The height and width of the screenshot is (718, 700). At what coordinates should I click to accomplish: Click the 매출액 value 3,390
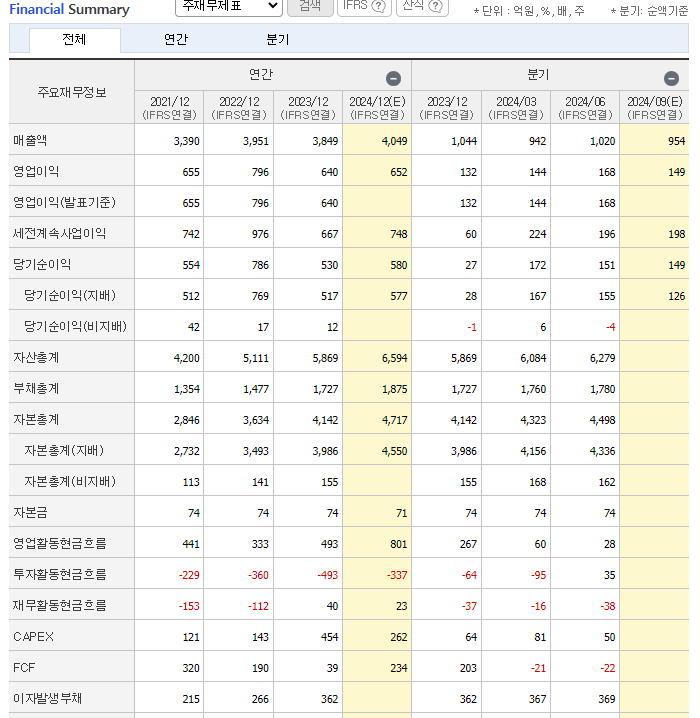(x=186, y=141)
